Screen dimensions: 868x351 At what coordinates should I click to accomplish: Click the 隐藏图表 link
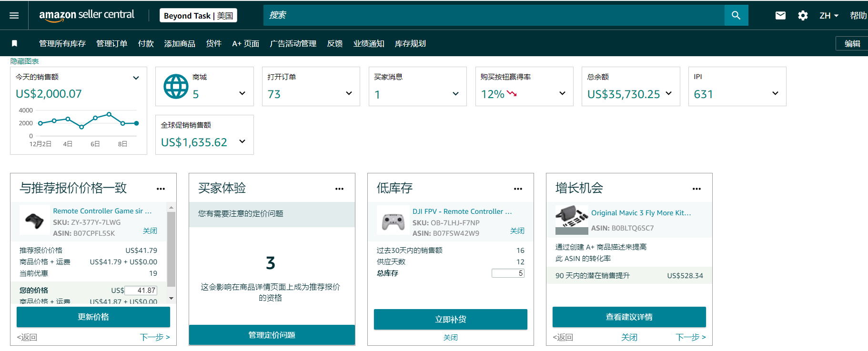(x=25, y=61)
